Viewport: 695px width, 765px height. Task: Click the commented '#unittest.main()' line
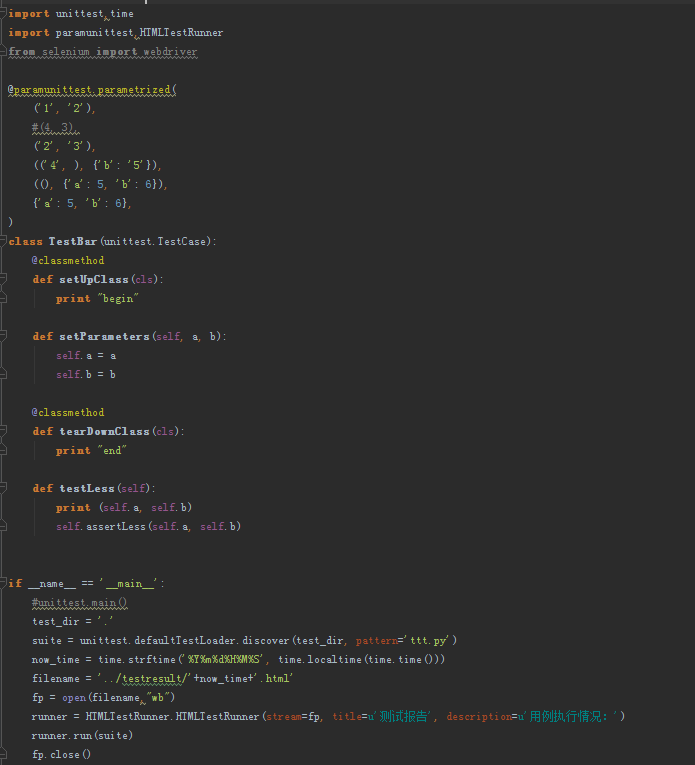click(79, 603)
